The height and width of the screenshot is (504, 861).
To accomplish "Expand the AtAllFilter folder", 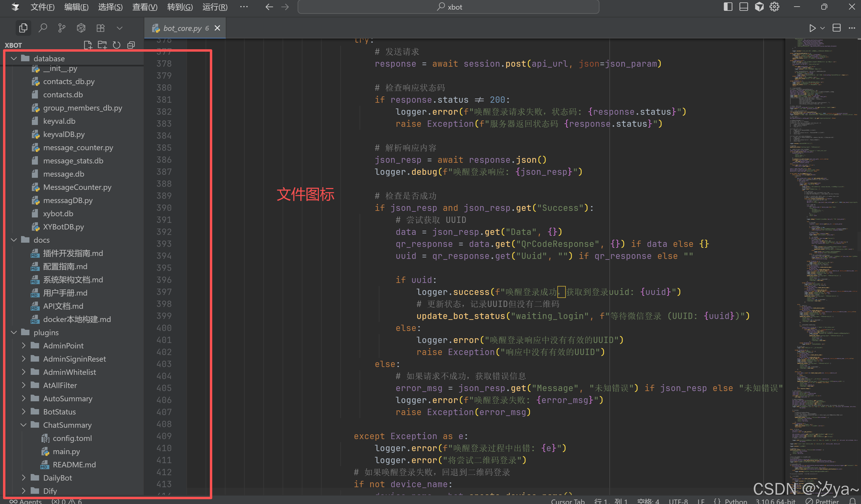I will click(x=23, y=385).
